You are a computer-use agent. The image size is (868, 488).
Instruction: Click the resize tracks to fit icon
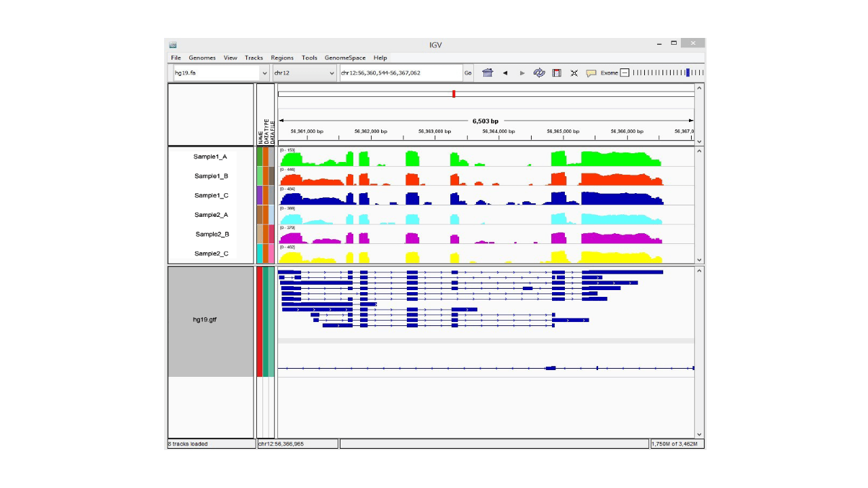tap(574, 73)
